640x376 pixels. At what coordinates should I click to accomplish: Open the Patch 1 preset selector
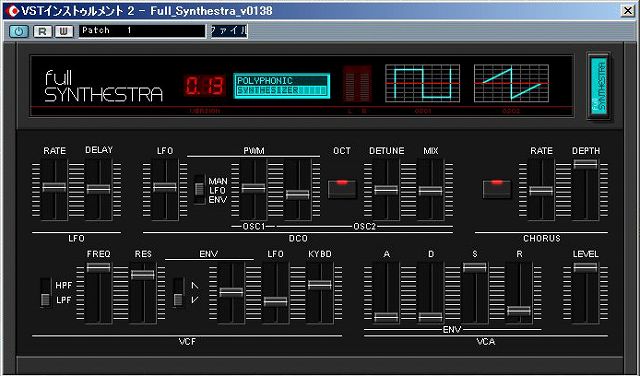pyautogui.click(x=142, y=31)
